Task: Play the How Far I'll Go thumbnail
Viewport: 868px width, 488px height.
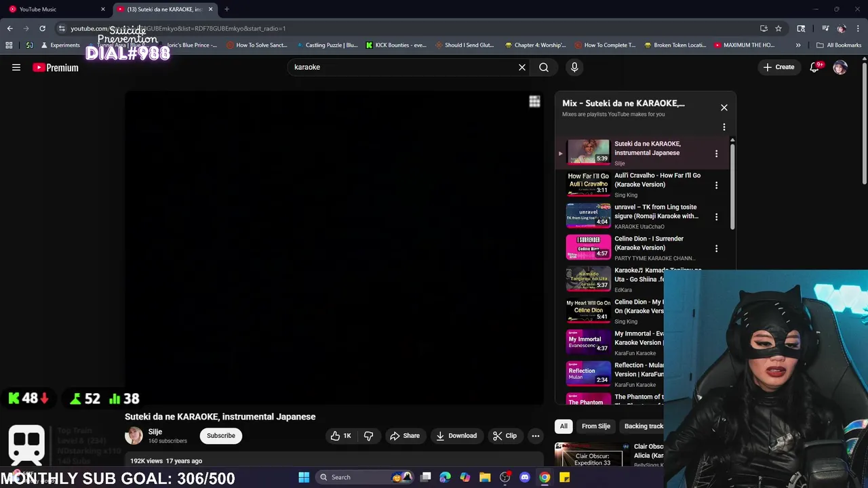Action: (589, 184)
